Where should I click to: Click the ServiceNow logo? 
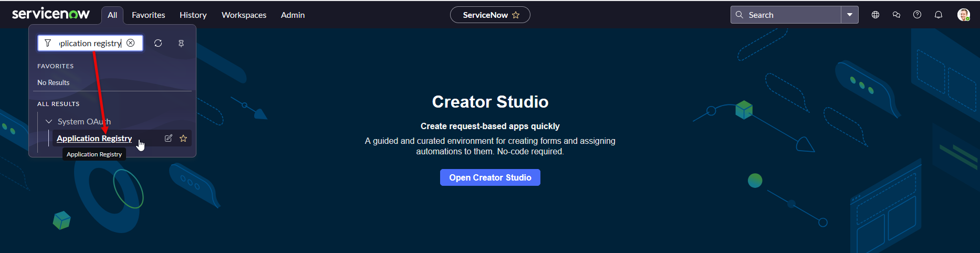tap(51, 14)
